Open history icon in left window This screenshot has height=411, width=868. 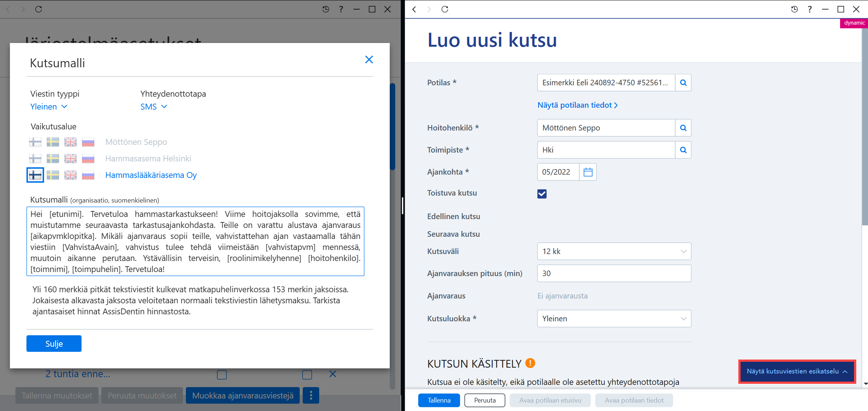(x=325, y=9)
